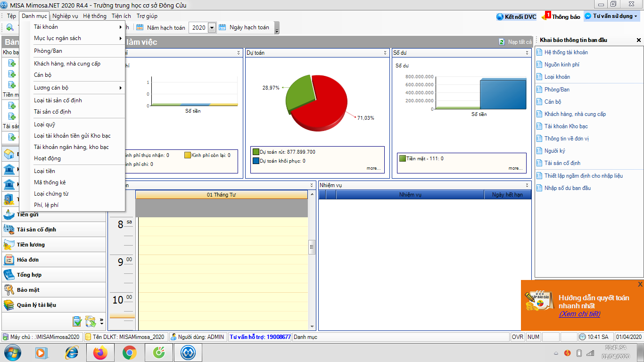Image resolution: width=644 pixels, height=362 pixels.
Task: Open Người ký setup link
Action: click(x=554, y=151)
